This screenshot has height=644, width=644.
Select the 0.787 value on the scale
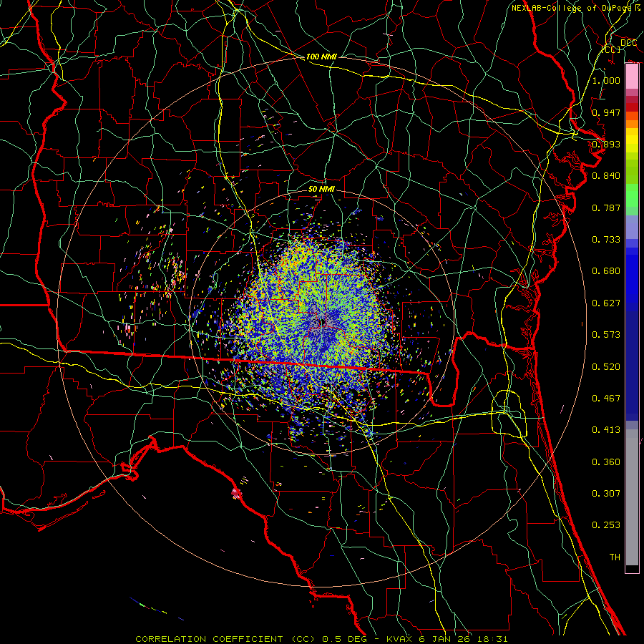coord(606,208)
